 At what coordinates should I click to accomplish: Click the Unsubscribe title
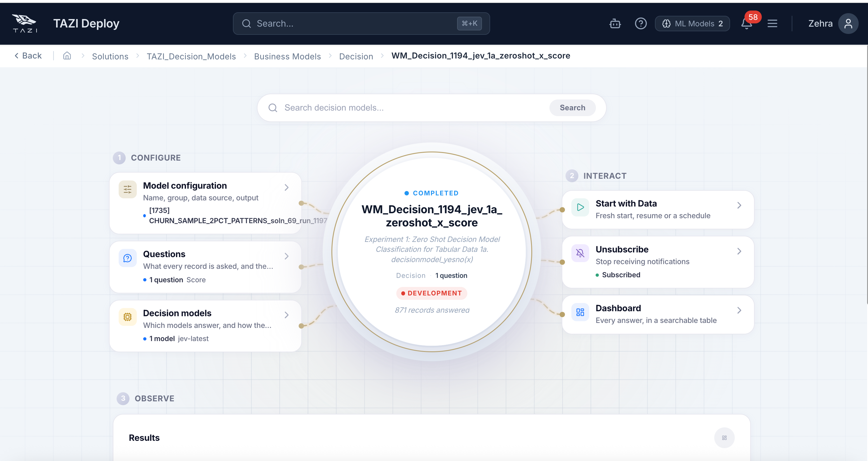coord(622,250)
